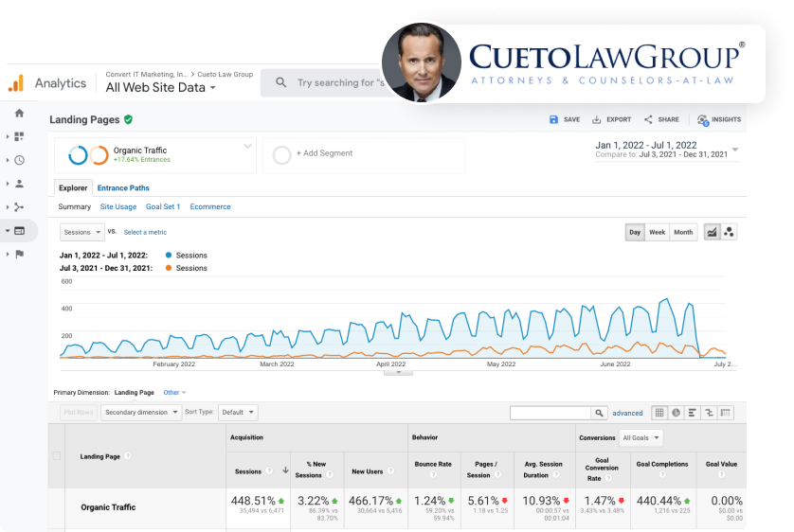Click the search magnifier icon in top bar
794x532 pixels.
281,82
